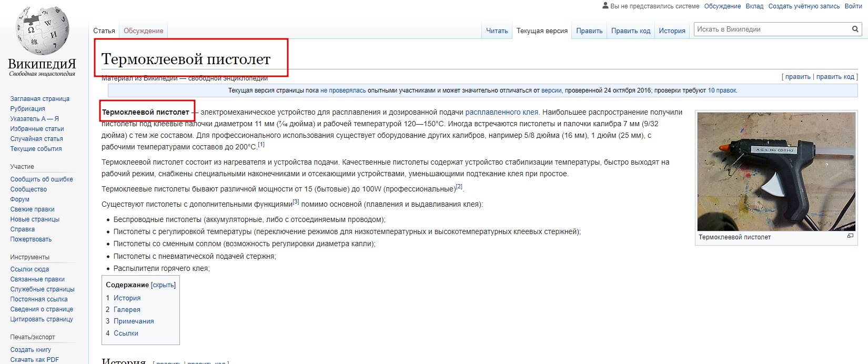Click the user icon beside the not-logged-in text
Image resolution: width=868 pixels, height=364 pixels.
click(x=605, y=6)
